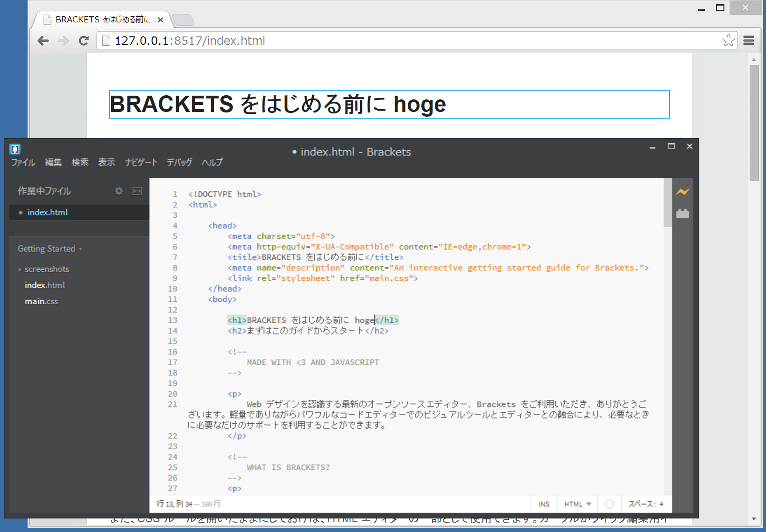Open the Extension Manager brick icon
The height and width of the screenshot is (532, 766).
pos(682,214)
